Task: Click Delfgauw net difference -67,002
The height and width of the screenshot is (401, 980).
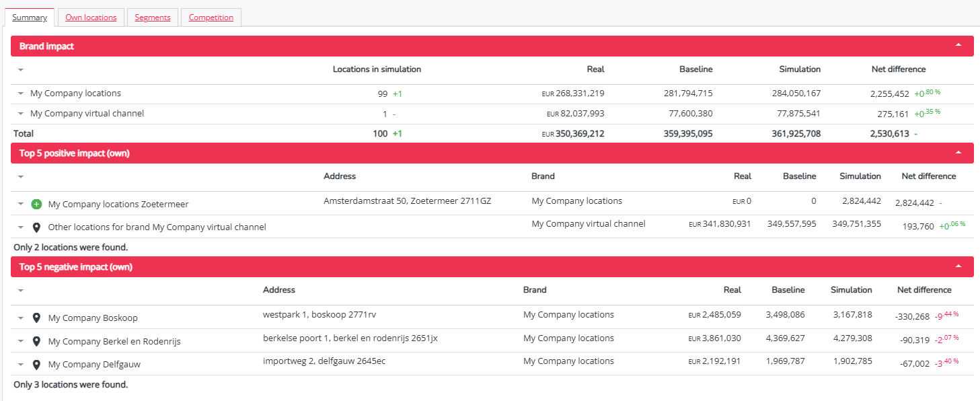Action: coord(915,363)
